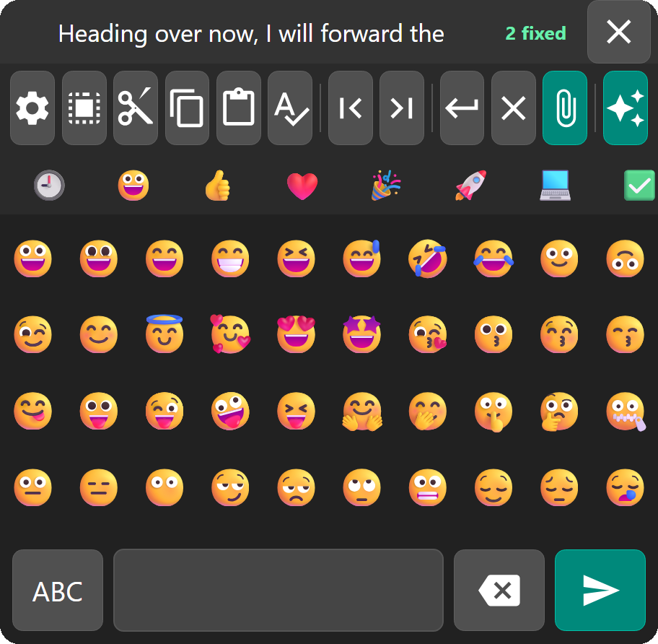658x644 pixels.
Task: Insert thinking face emoji
Action: (x=559, y=412)
